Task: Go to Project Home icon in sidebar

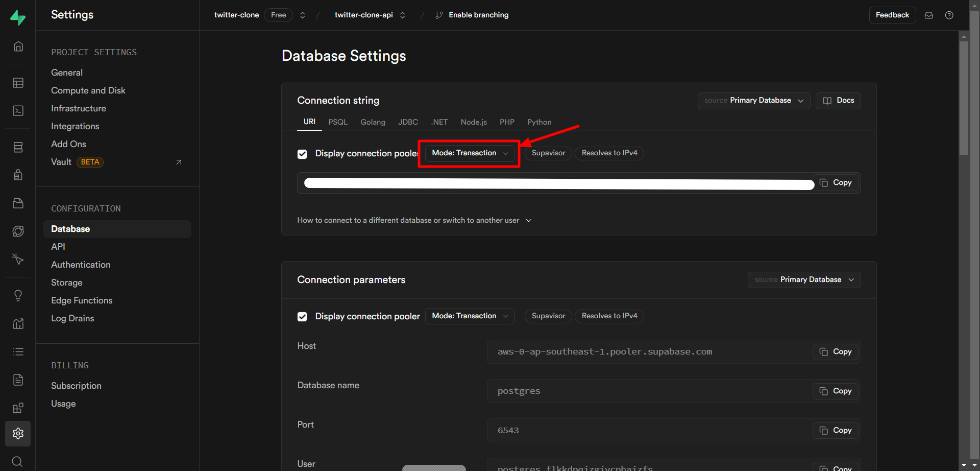Action: pyautogui.click(x=18, y=46)
